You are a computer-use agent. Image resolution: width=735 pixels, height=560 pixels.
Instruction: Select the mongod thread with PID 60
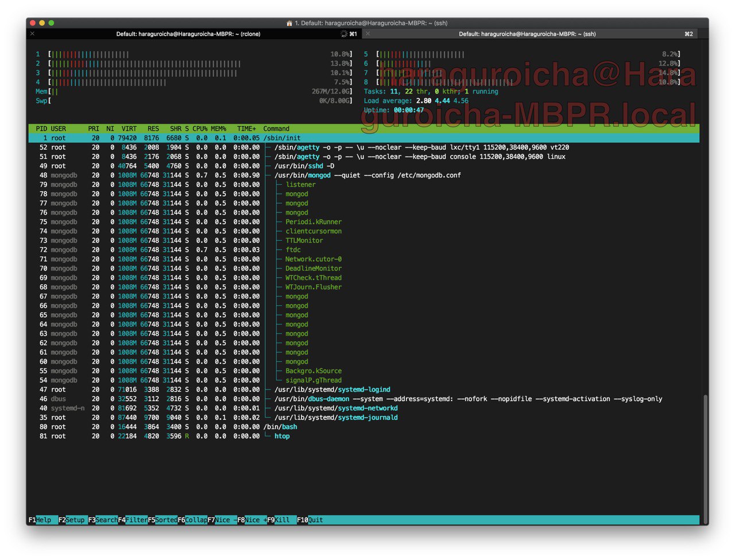click(x=364, y=361)
